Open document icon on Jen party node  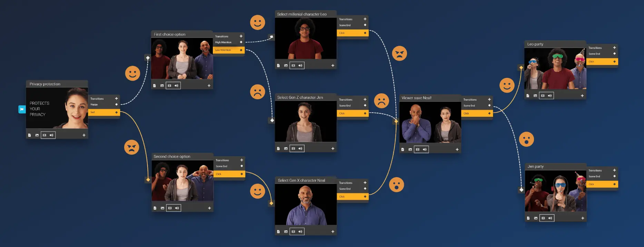click(528, 218)
